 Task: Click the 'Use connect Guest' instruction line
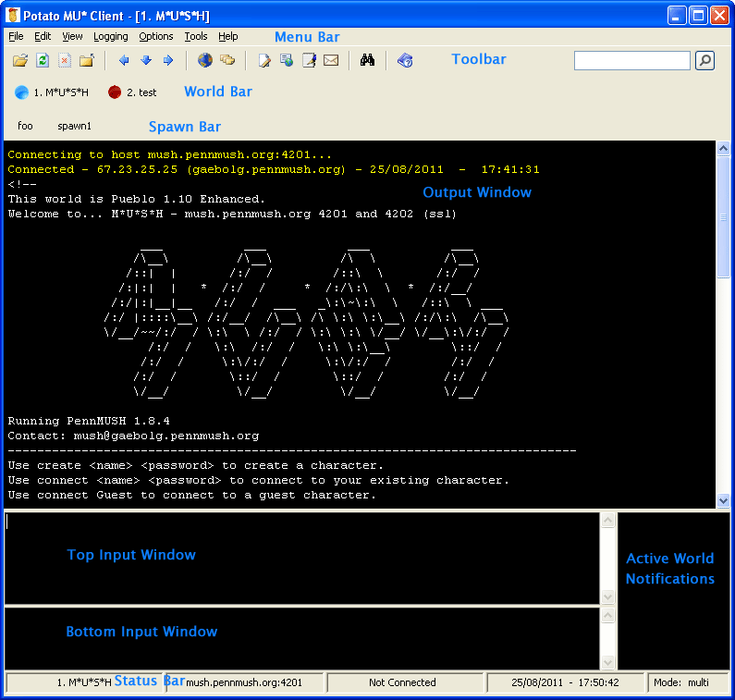191,495
